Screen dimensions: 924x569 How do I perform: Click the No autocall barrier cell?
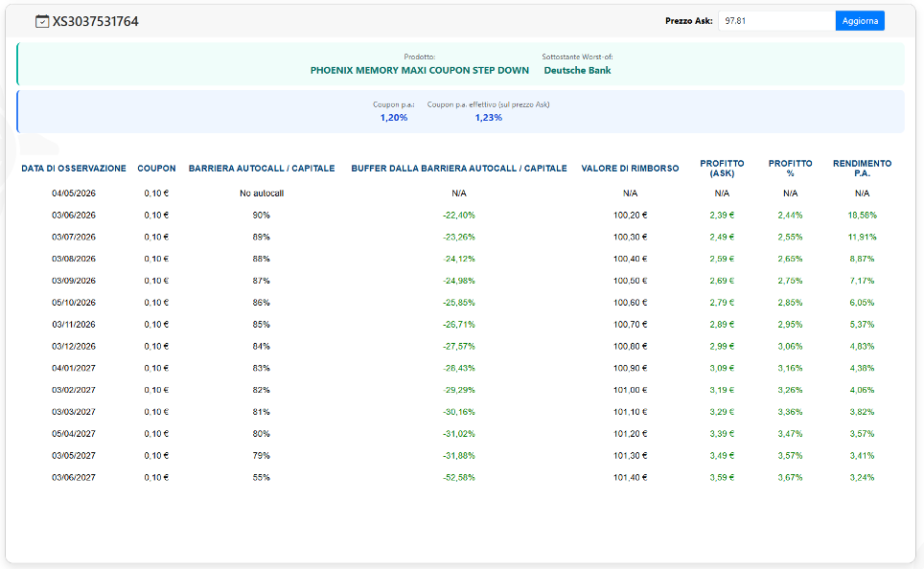coord(262,193)
